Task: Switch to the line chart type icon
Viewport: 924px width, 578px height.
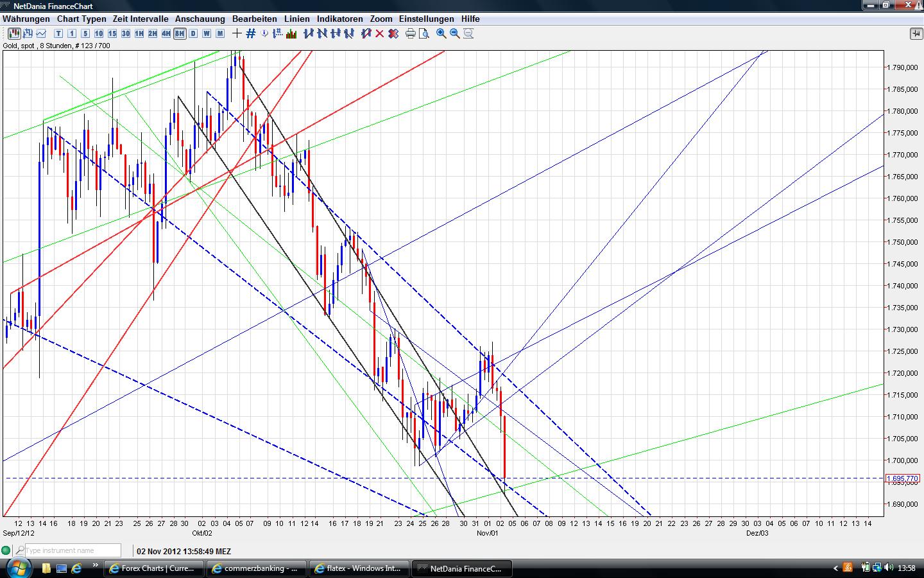Action: 42,33
